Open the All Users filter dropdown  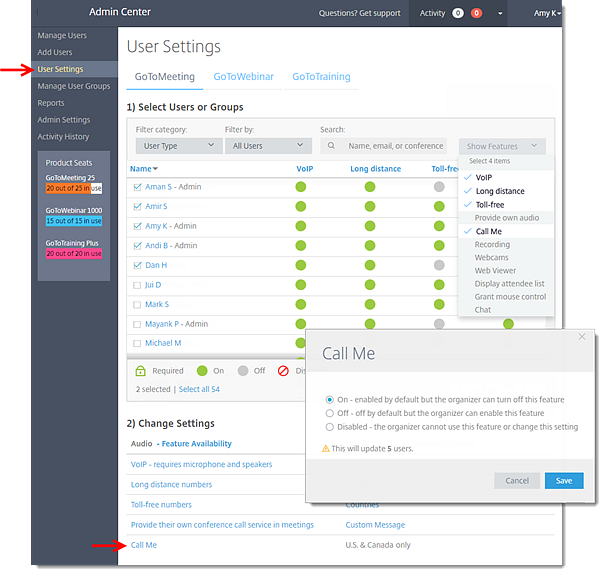click(x=268, y=146)
